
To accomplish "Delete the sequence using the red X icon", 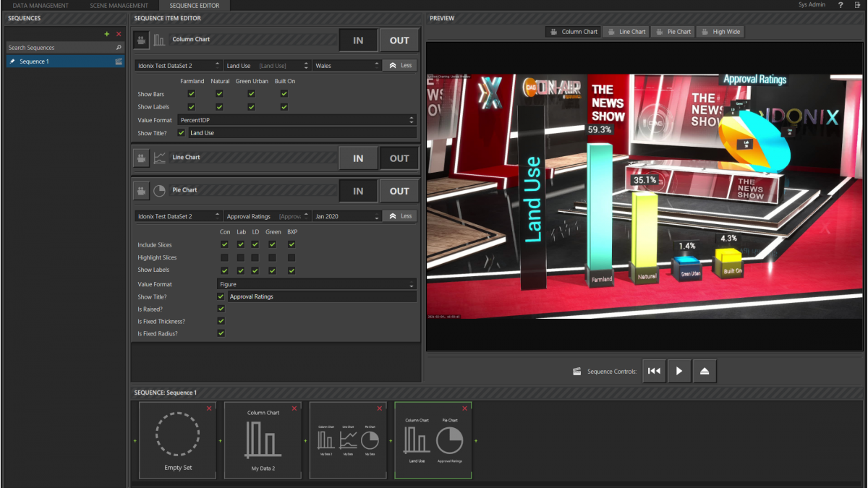I will 117,33.
